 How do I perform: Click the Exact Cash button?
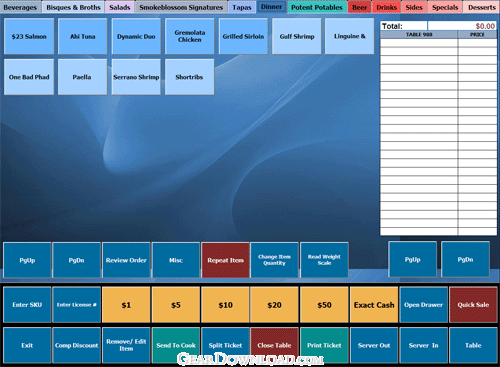click(374, 305)
